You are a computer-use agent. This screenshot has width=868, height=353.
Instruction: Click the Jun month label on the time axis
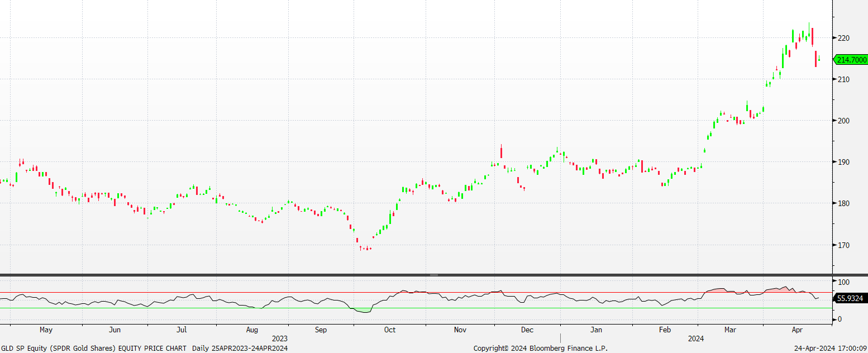(x=115, y=330)
